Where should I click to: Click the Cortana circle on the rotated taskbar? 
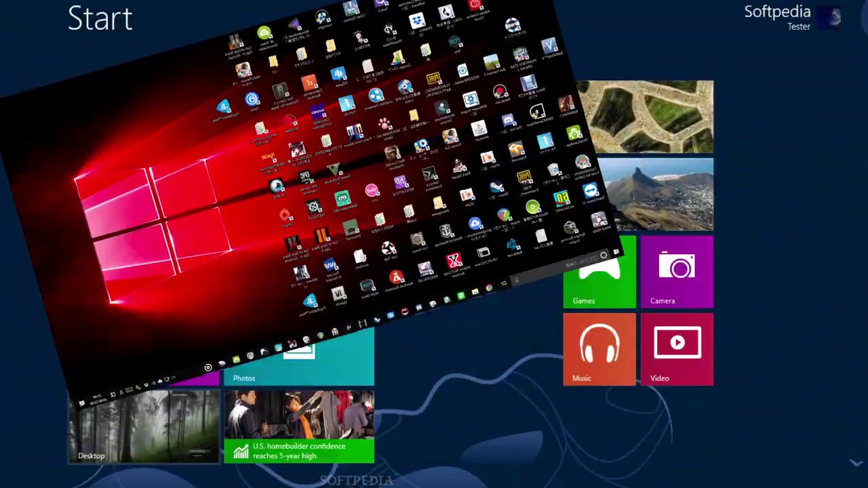[x=604, y=256]
